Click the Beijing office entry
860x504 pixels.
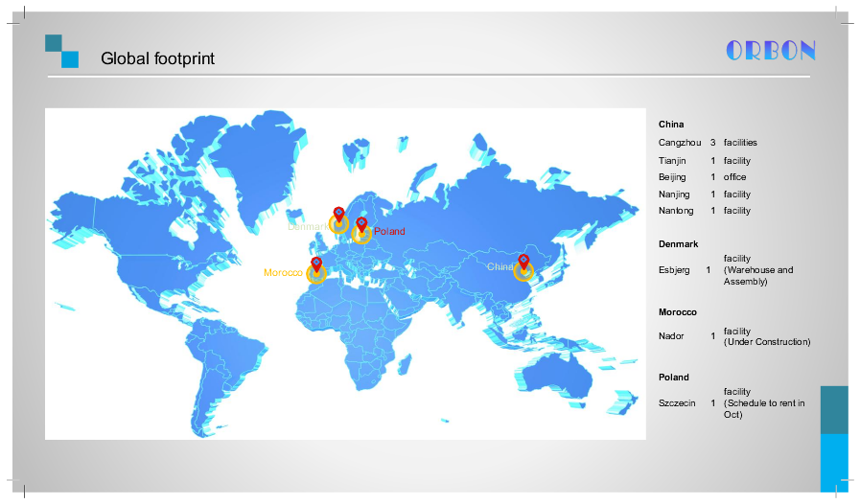[x=702, y=177]
